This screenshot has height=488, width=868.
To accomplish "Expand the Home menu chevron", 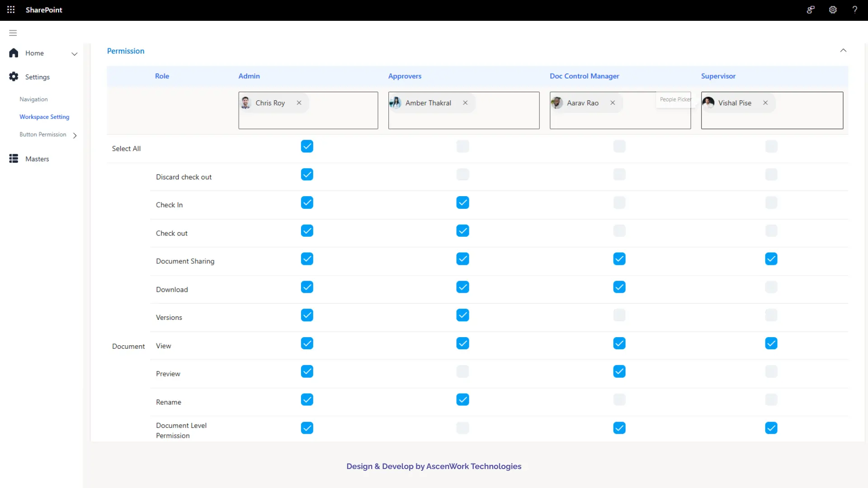I will coord(75,54).
